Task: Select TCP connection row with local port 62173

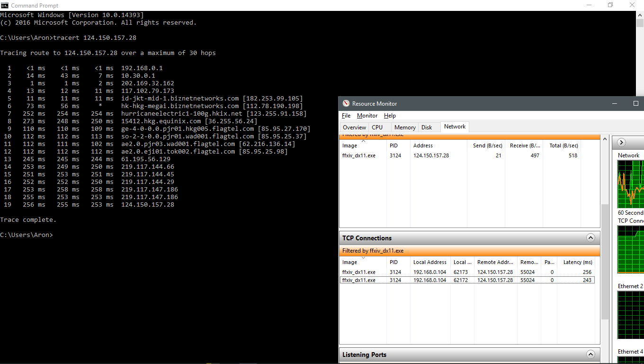Action: pos(467,272)
